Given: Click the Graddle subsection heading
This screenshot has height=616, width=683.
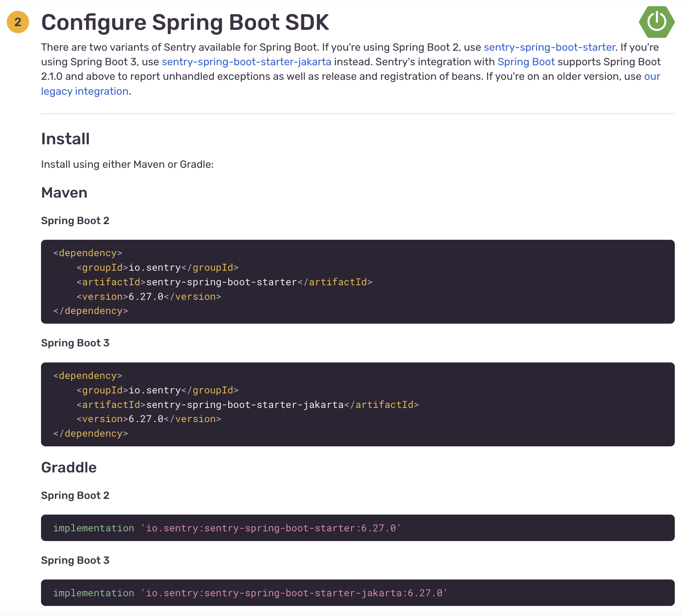Looking at the screenshot, I should pyautogui.click(x=69, y=468).
